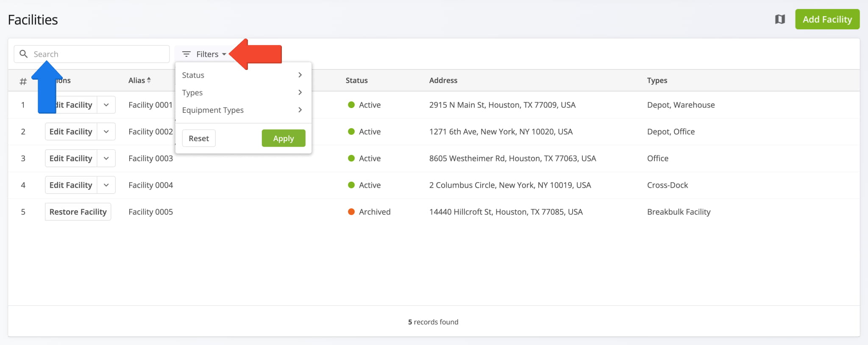Click Active status of Facility 0003
The width and height of the screenshot is (868, 345).
coord(364,158)
